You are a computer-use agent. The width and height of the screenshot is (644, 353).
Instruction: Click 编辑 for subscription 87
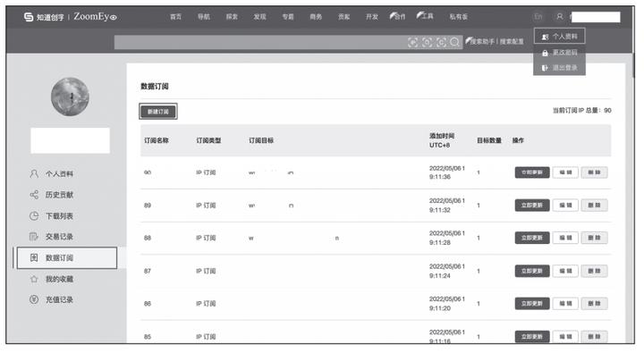565,271
